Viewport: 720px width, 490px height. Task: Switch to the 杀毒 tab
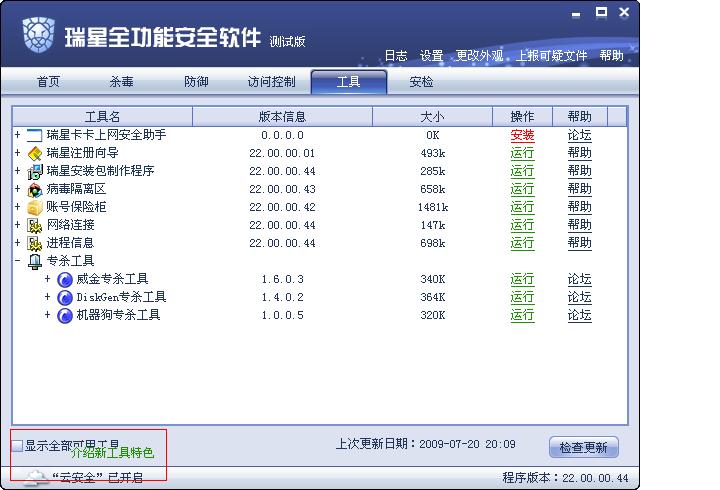pos(122,82)
